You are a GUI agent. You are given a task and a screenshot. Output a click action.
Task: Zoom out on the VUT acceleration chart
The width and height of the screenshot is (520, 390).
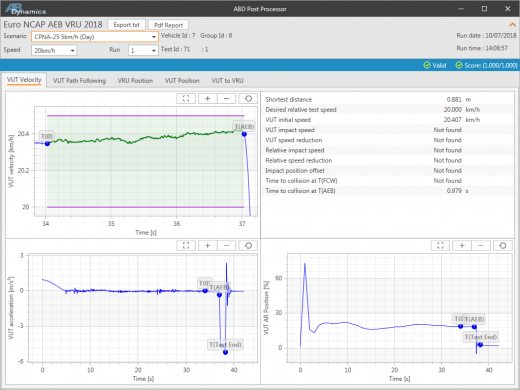click(x=226, y=246)
